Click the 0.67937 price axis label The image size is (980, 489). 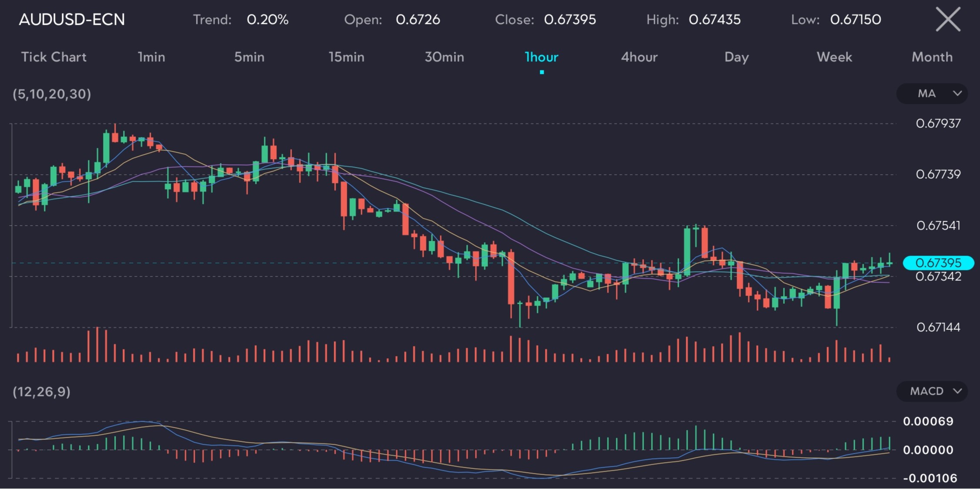pos(938,123)
